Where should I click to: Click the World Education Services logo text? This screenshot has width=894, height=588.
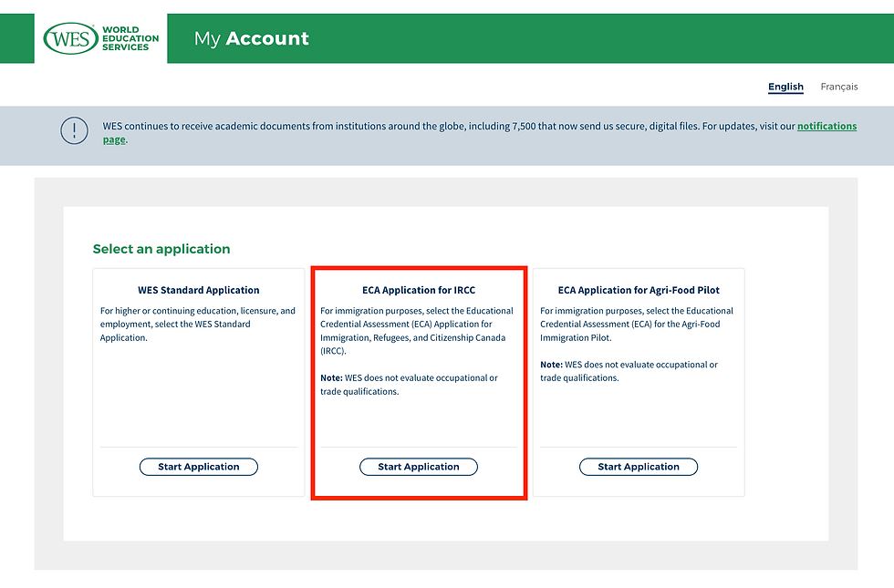tap(130, 38)
